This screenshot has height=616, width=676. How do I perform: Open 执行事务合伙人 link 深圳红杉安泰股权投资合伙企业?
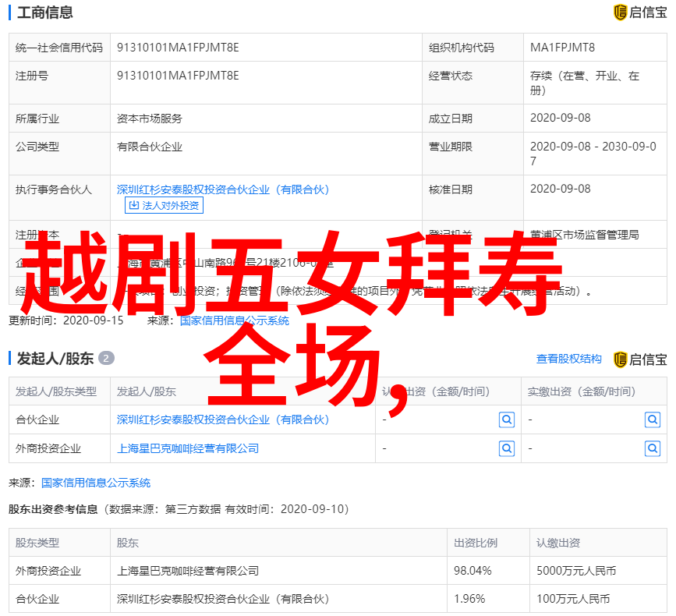coord(223,189)
